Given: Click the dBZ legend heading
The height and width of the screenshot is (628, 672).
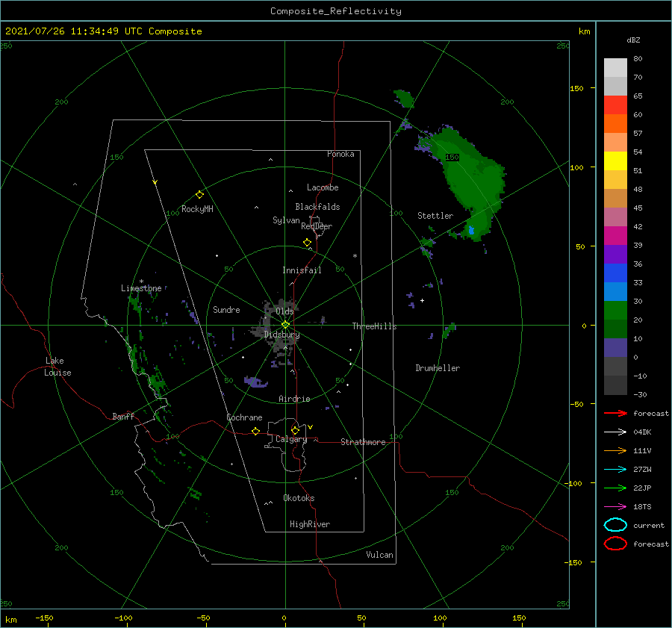Looking at the screenshot, I should (x=633, y=40).
